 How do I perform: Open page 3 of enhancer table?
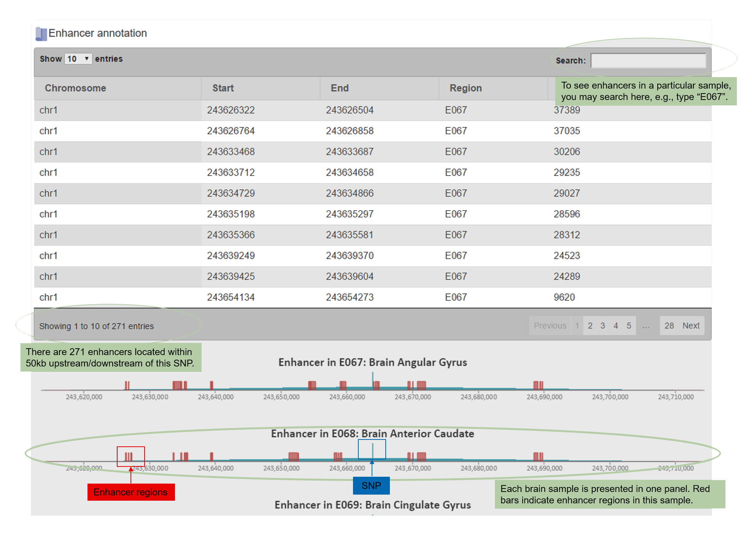[x=603, y=326]
